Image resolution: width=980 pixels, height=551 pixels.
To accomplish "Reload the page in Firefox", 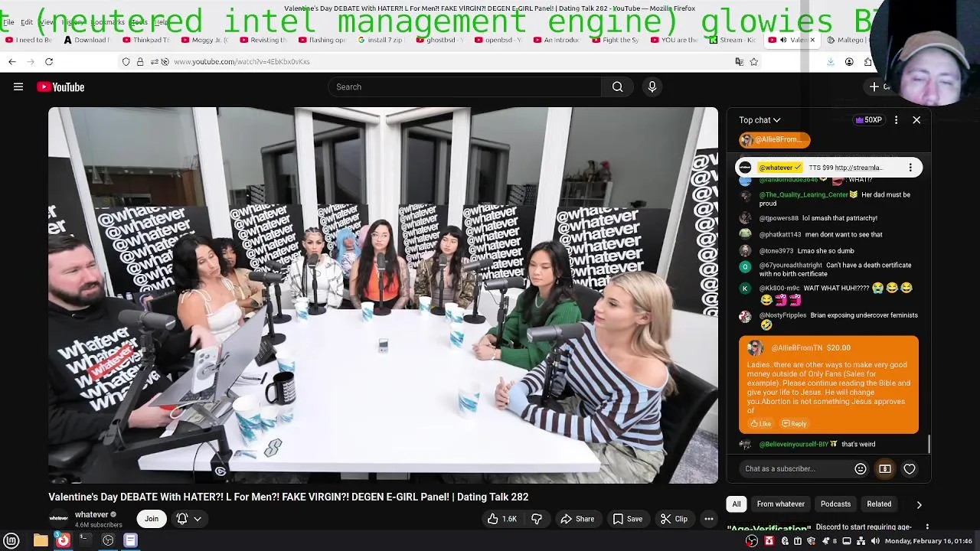I will pyautogui.click(x=49, y=61).
